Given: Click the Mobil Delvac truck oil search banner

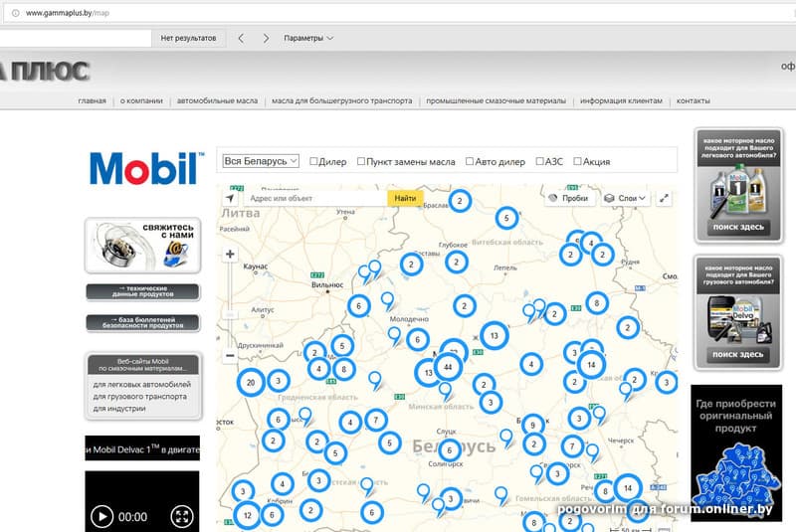Looking at the screenshot, I should pos(738,312).
